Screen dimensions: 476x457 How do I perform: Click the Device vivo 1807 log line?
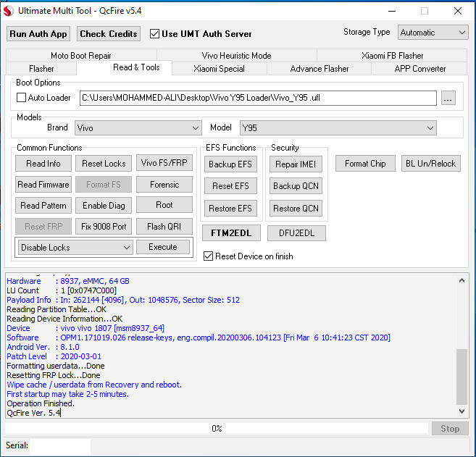coord(85,328)
